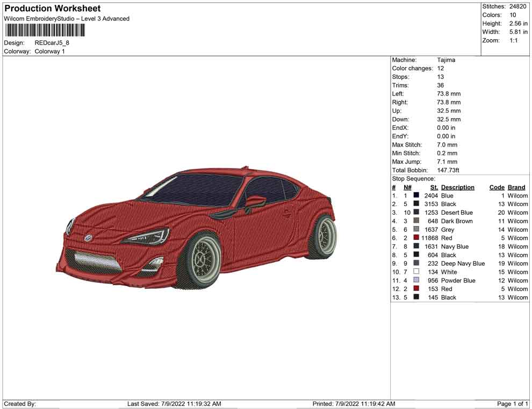Viewport: 532px width, 409px height.
Task: Click the Page 1 of 1 footer text
Action: pos(513,404)
